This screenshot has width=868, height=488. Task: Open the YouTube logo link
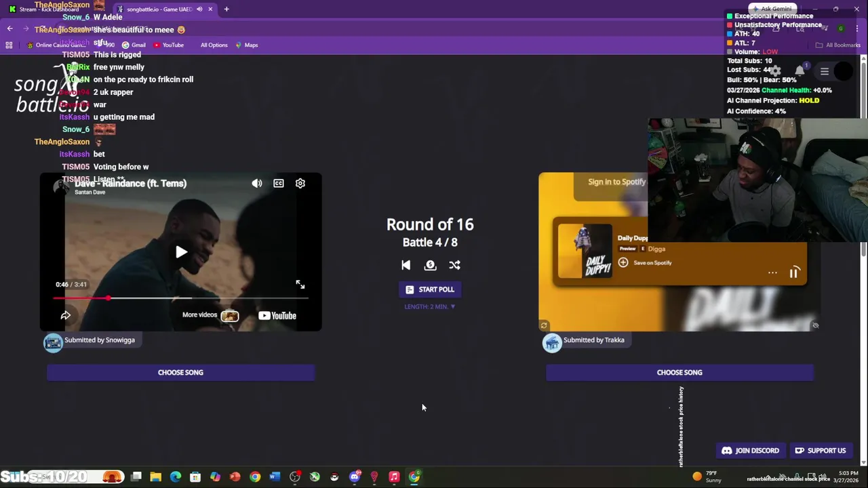pyautogui.click(x=277, y=315)
